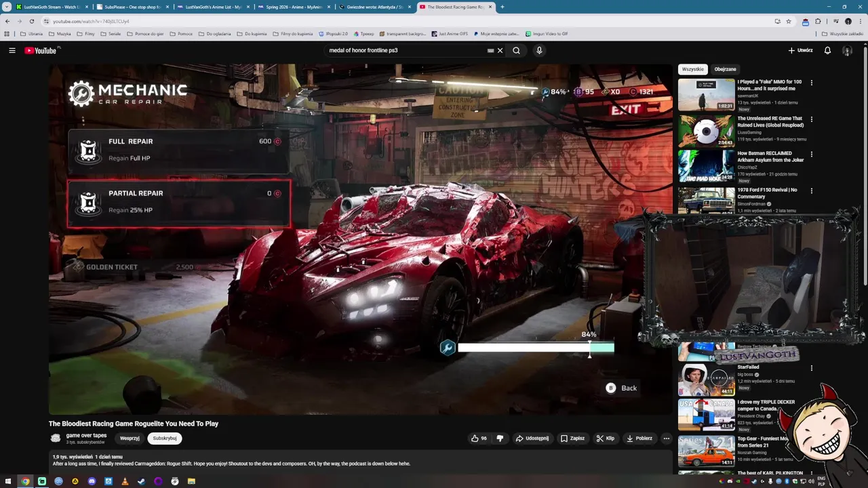
Task: Save video with Zapisz button
Action: click(572, 439)
